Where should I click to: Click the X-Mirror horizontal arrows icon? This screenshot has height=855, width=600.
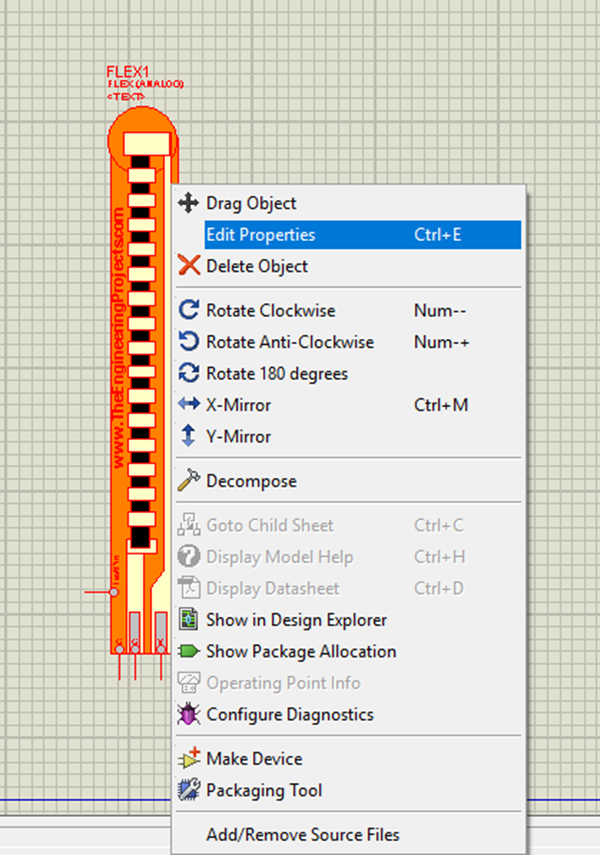[188, 405]
